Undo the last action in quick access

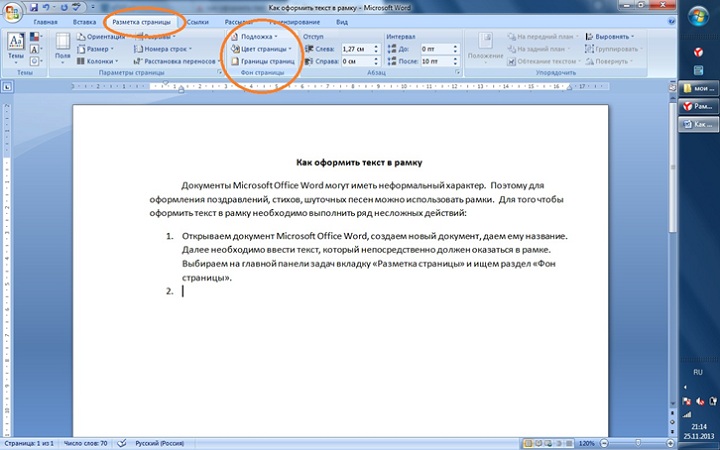(x=46, y=7)
